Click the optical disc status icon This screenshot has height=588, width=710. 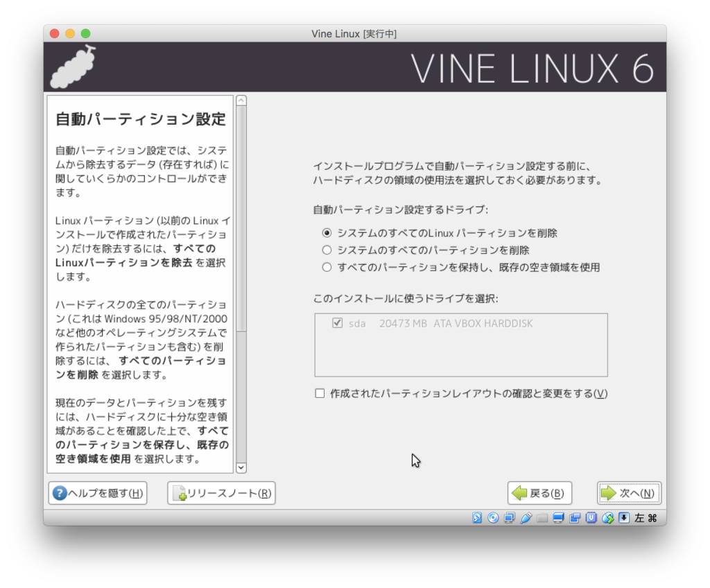(x=493, y=518)
